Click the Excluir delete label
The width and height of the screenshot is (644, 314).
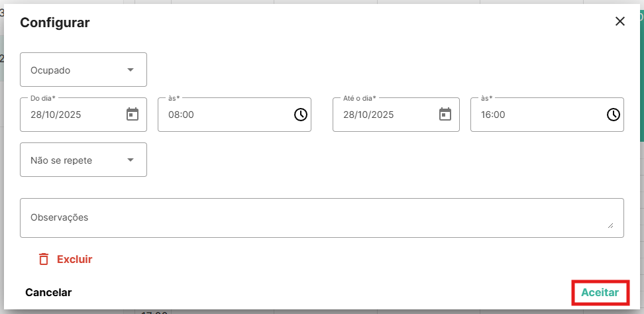tap(74, 259)
